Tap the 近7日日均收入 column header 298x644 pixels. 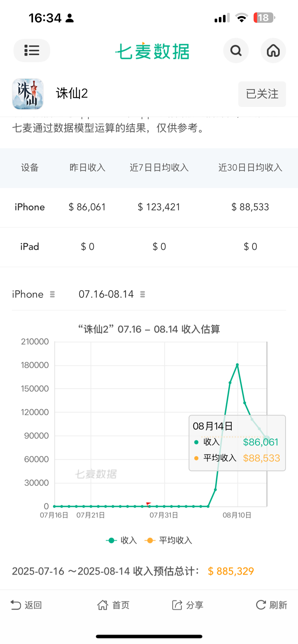[x=159, y=168]
